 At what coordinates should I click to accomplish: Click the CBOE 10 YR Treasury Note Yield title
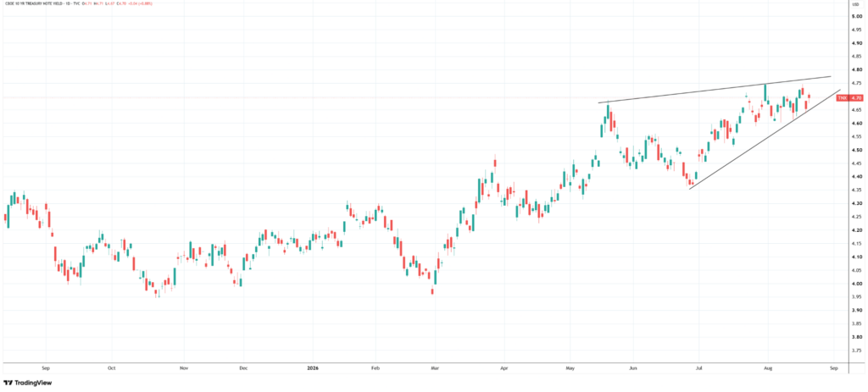tap(34, 4)
